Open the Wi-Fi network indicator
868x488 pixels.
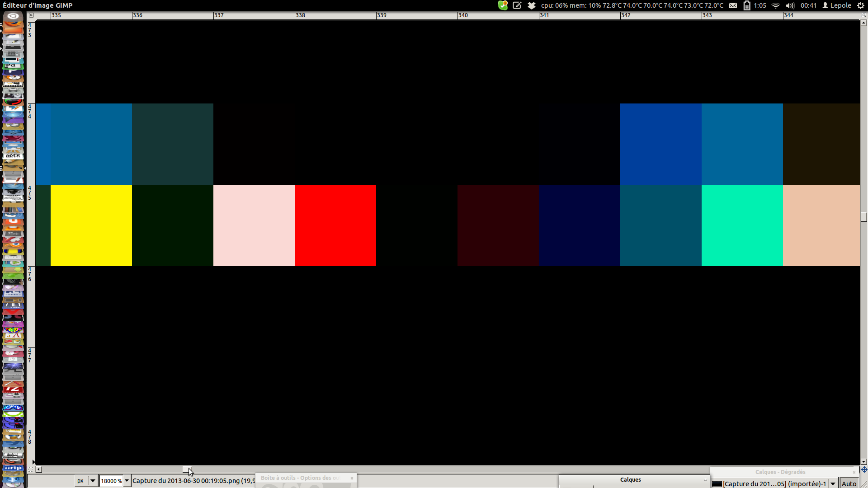pos(776,5)
